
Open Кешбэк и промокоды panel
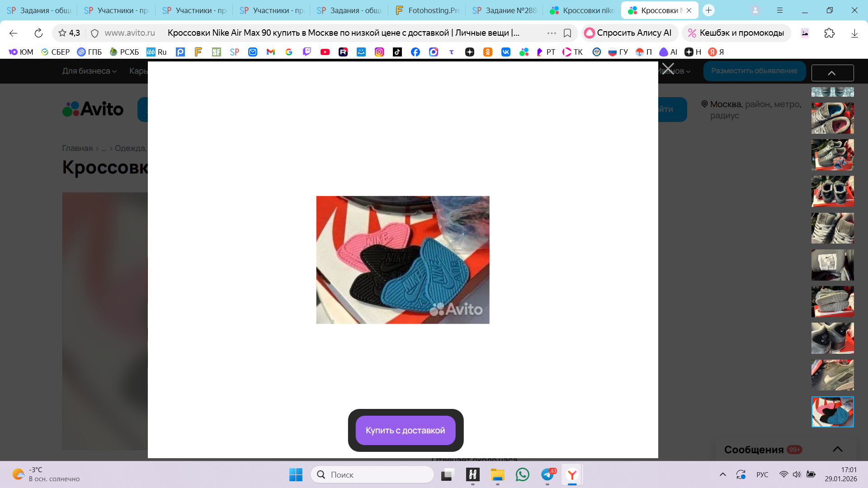coord(736,33)
